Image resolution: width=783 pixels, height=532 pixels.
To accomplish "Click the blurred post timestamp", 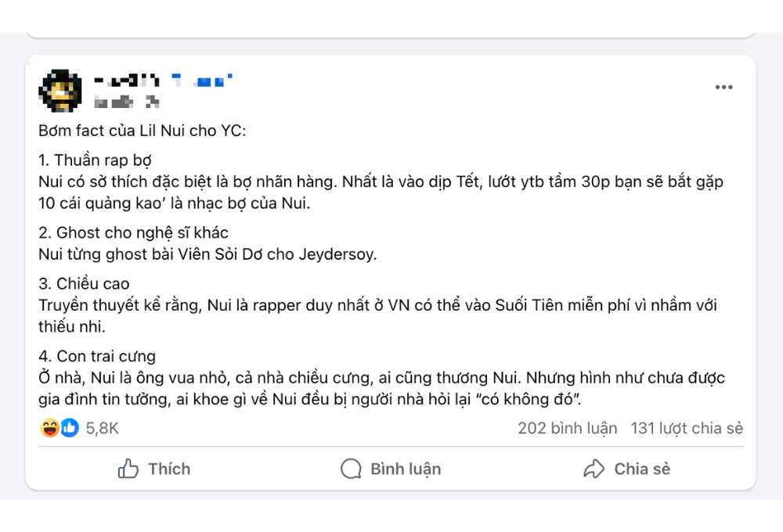I will (126, 102).
